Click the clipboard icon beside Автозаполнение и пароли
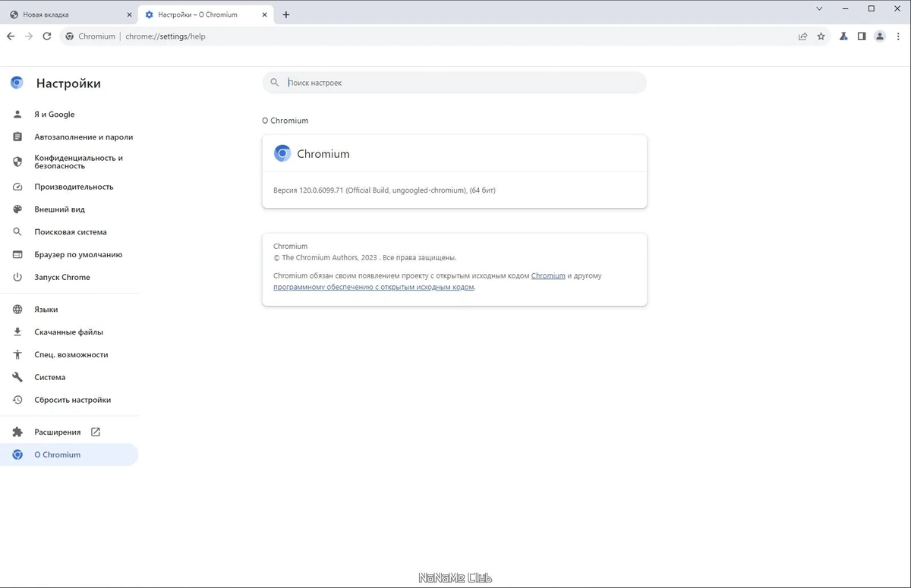The height and width of the screenshot is (588, 911). point(17,137)
